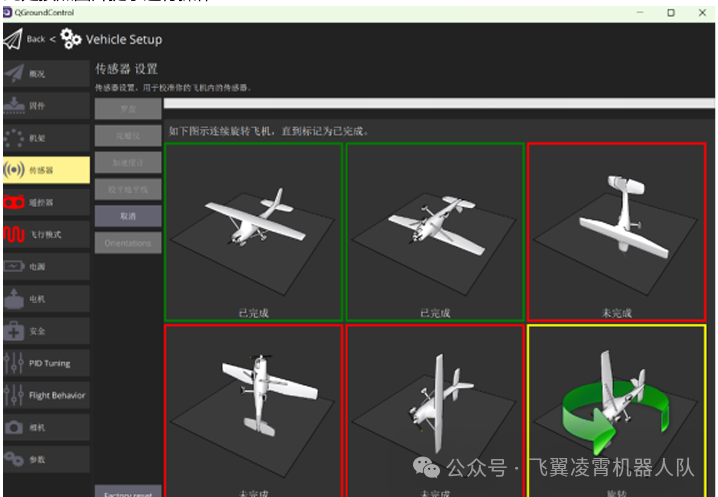Screen dimensions: 718x497
Task: Click the Back paper-plane icon
Action: coord(12,40)
